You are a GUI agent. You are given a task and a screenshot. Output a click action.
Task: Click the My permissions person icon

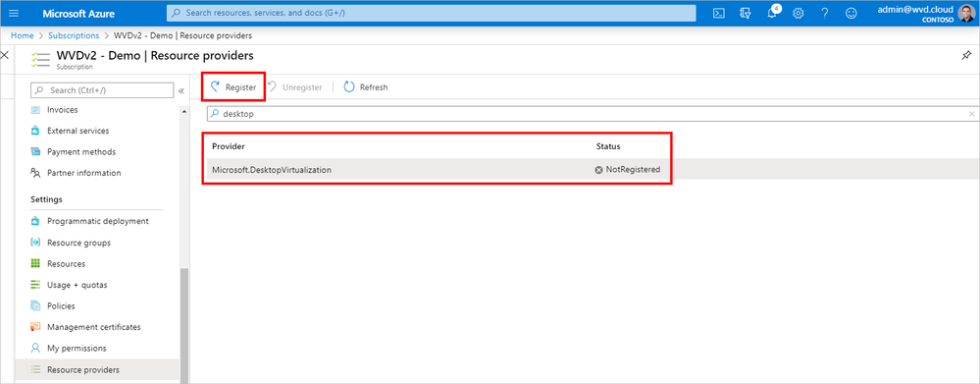35,348
